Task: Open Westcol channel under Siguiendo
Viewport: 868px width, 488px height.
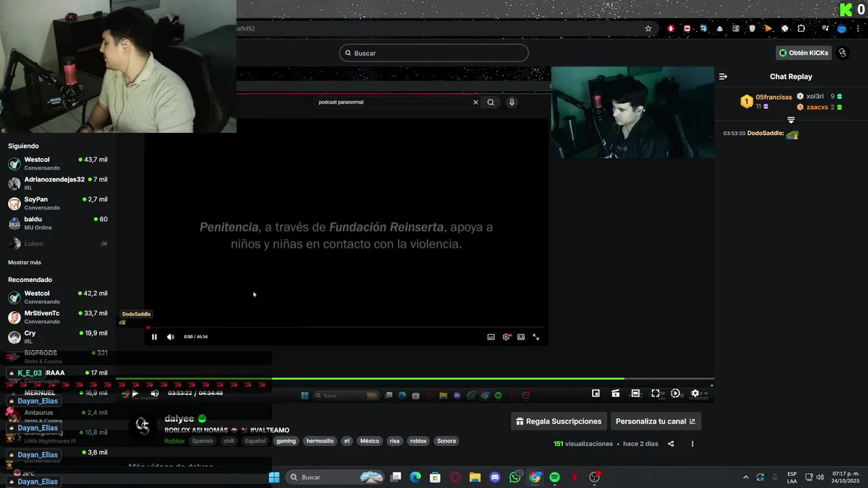Action: tap(58, 163)
